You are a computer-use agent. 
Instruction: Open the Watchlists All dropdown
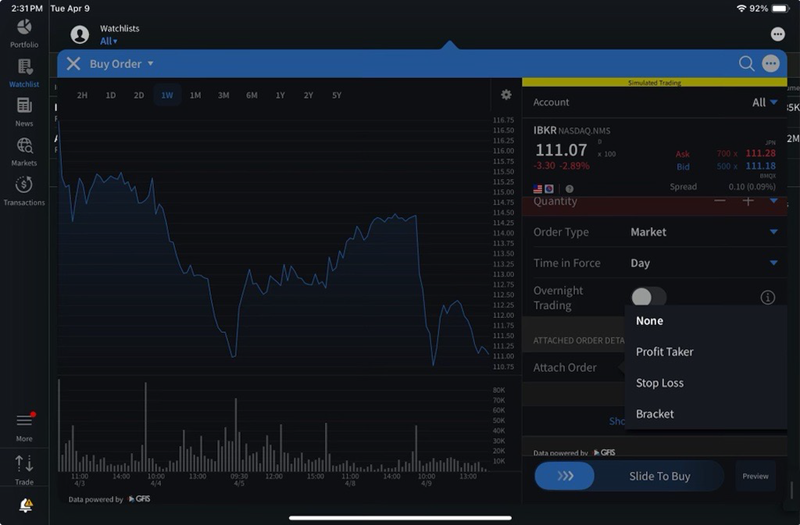click(x=109, y=41)
